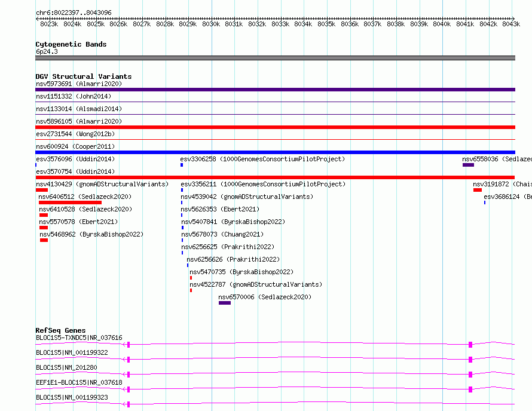Click the blue nsv600924 variant bar
This screenshot has height=411, width=532.
pyautogui.click(x=275, y=152)
